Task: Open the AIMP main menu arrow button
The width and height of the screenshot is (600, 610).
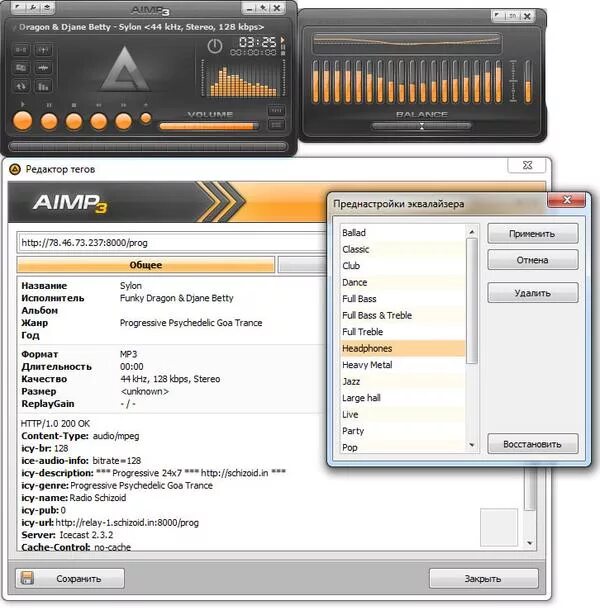Action: [x=18, y=7]
